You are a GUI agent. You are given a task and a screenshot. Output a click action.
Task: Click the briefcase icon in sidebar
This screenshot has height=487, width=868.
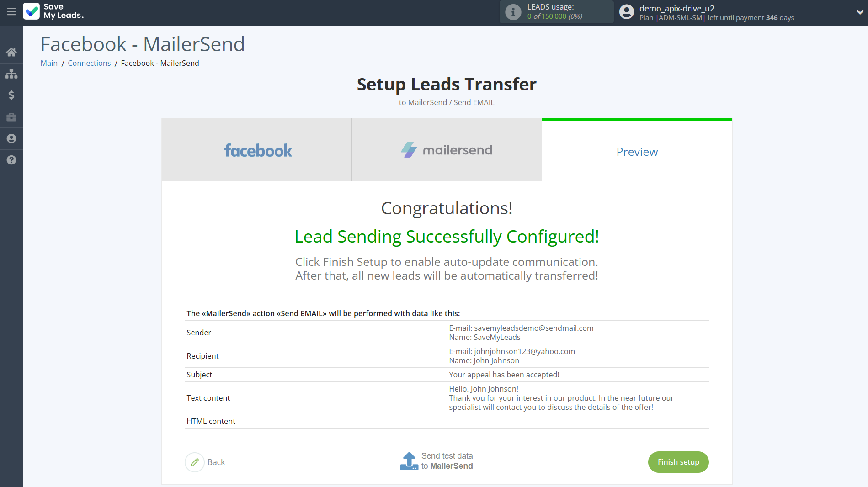click(11, 117)
